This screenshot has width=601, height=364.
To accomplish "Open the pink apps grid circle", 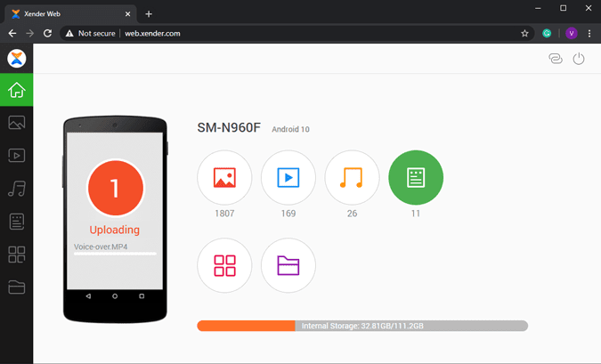I will click(x=224, y=265).
